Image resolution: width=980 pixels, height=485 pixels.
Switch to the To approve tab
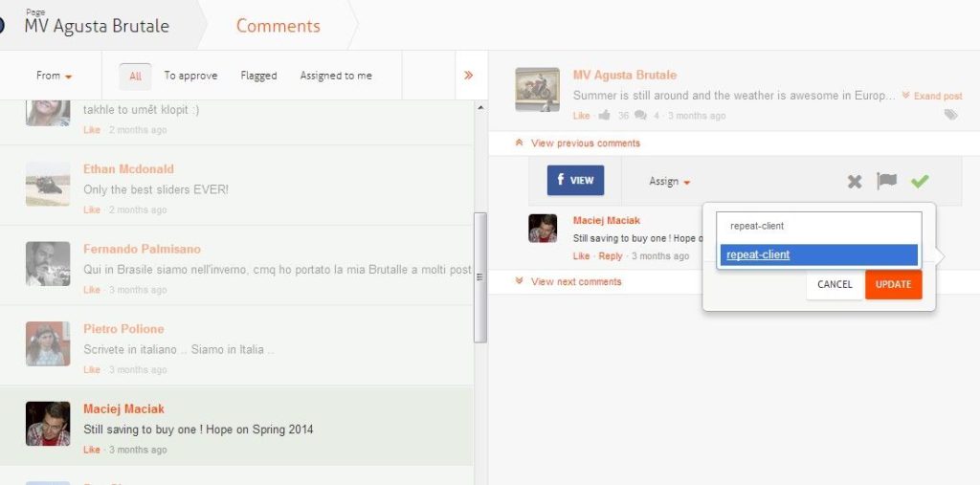coord(190,76)
